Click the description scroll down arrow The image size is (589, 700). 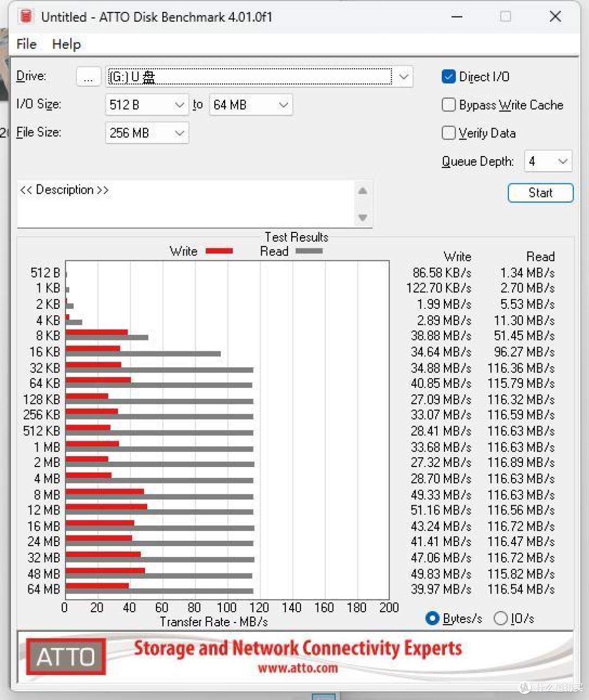pyautogui.click(x=363, y=218)
